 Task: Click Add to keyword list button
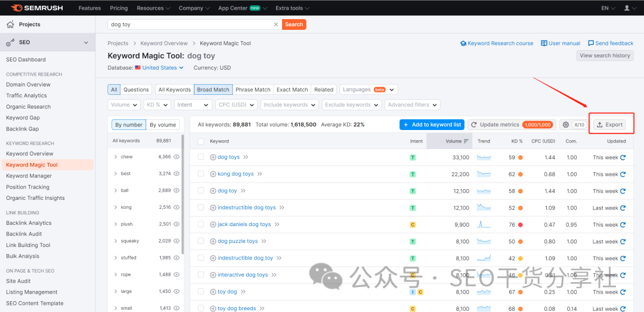click(432, 125)
